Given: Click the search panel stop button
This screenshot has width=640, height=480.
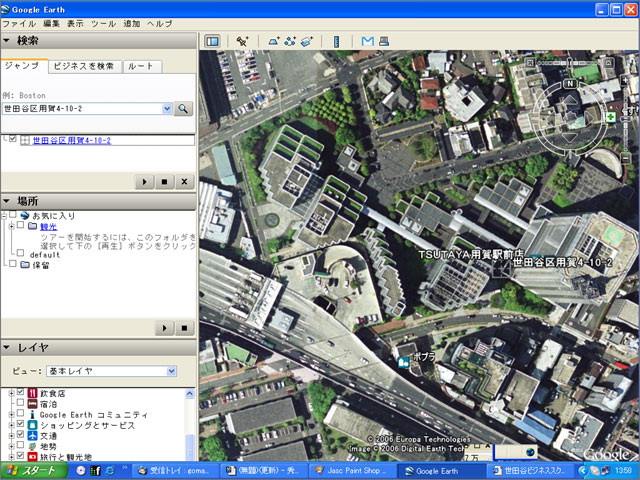Looking at the screenshot, I should pyautogui.click(x=164, y=182).
